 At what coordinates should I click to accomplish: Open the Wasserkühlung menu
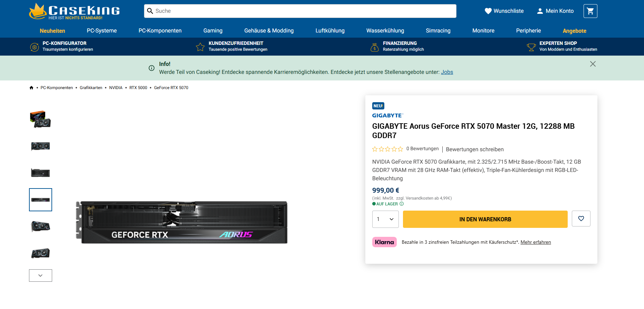pyautogui.click(x=385, y=31)
